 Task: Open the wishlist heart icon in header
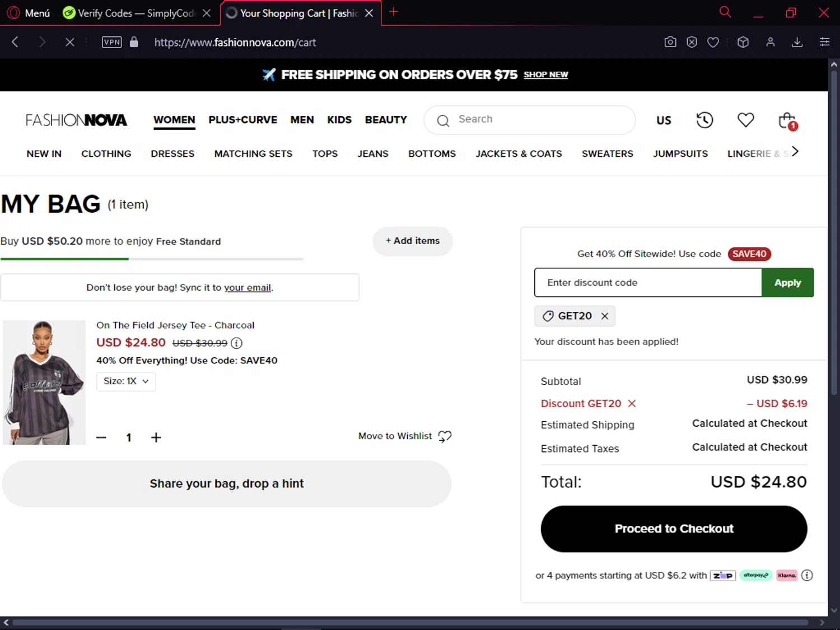coord(745,120)
